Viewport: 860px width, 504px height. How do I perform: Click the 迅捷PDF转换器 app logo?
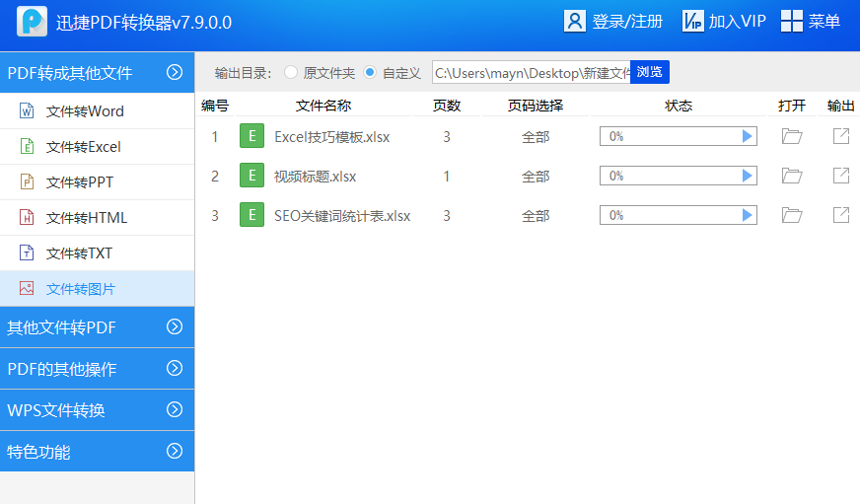point(32,22)
